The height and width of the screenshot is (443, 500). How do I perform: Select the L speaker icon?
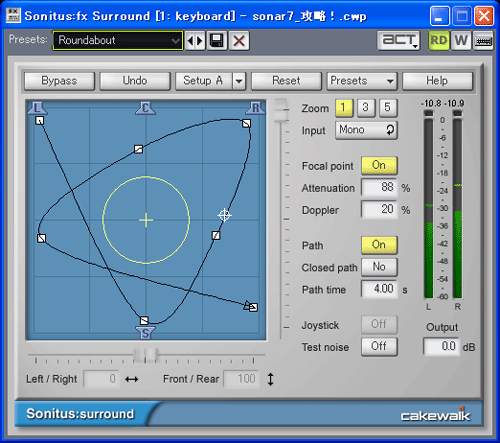[37, 108]
